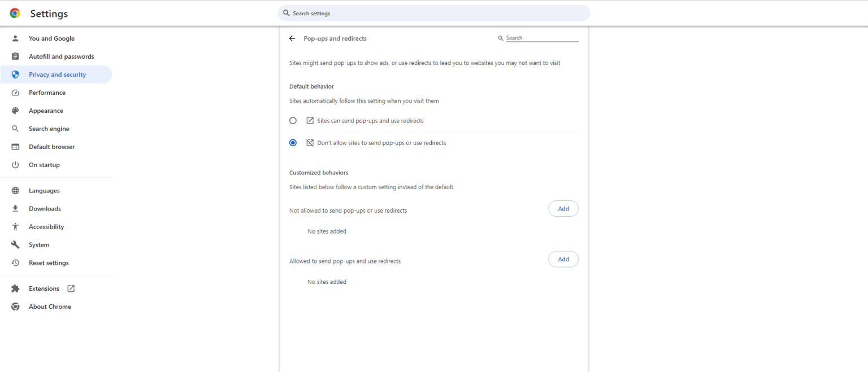Click the page search field near Pop-ups heading
This screenshot has width=868, height=372.
[540, 37]
